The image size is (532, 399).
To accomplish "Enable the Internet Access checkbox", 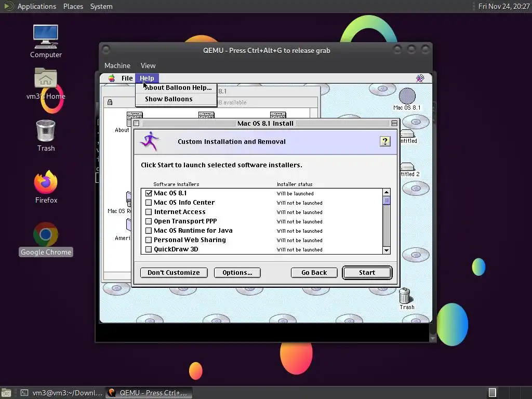I will (x=149, y=212).
